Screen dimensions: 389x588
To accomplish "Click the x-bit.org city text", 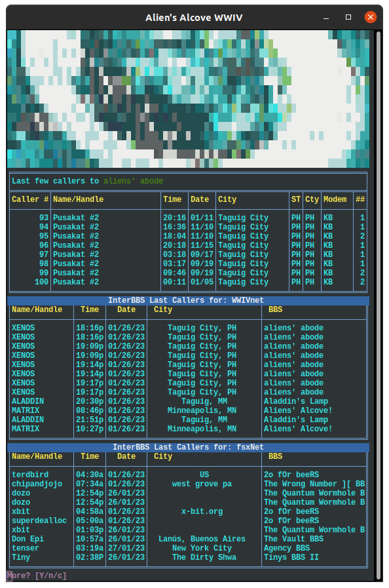I will 202,511.
